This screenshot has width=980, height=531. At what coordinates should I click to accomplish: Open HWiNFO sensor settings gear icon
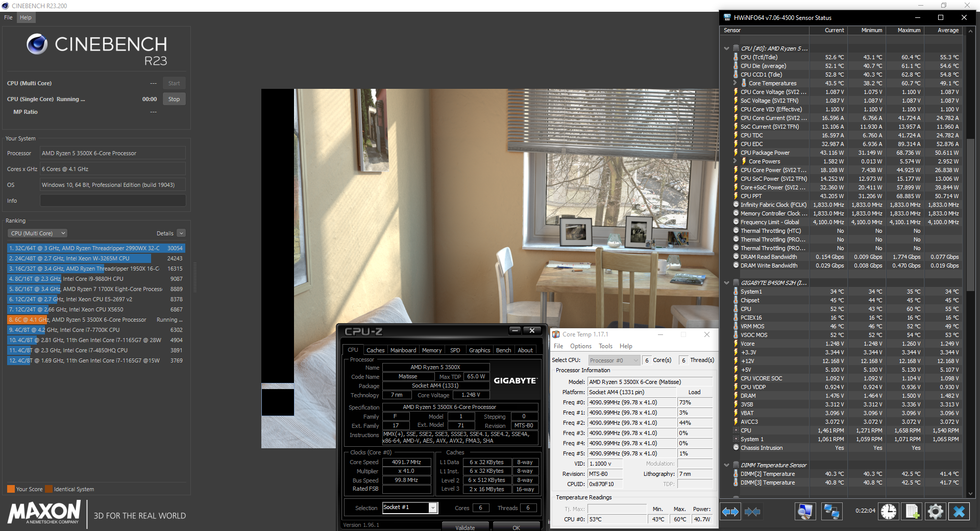[936, 511]
